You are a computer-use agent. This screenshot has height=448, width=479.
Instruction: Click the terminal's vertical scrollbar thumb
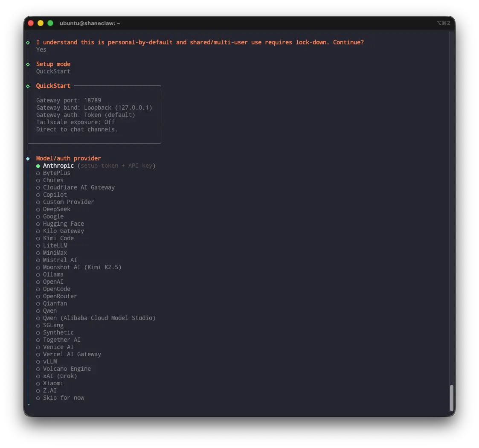(x=451, y=398)
